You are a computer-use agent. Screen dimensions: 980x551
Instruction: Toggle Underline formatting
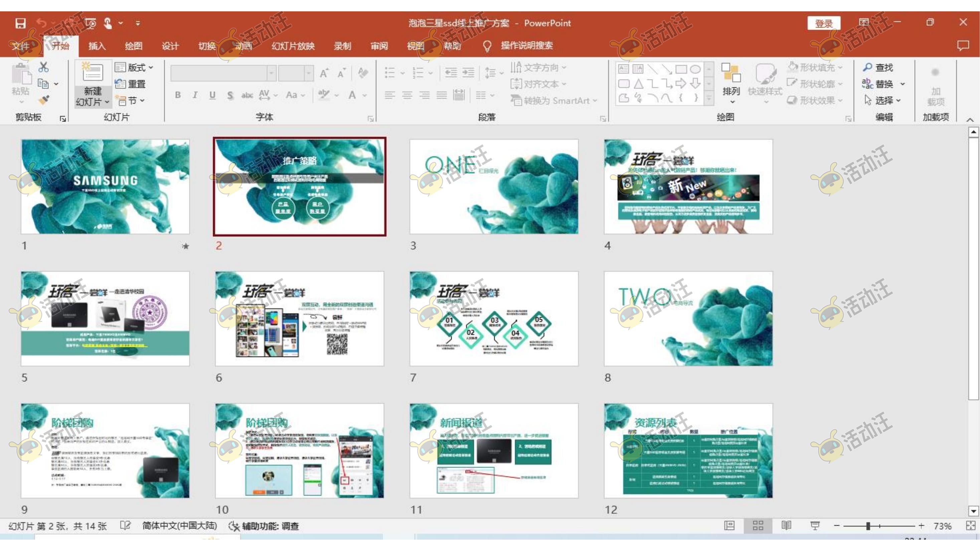click(212, 95)
